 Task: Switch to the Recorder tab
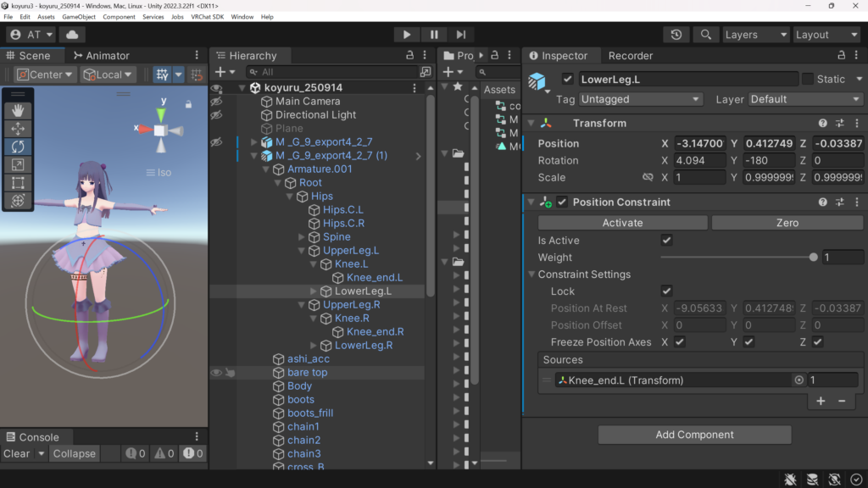tap(630, 55)
